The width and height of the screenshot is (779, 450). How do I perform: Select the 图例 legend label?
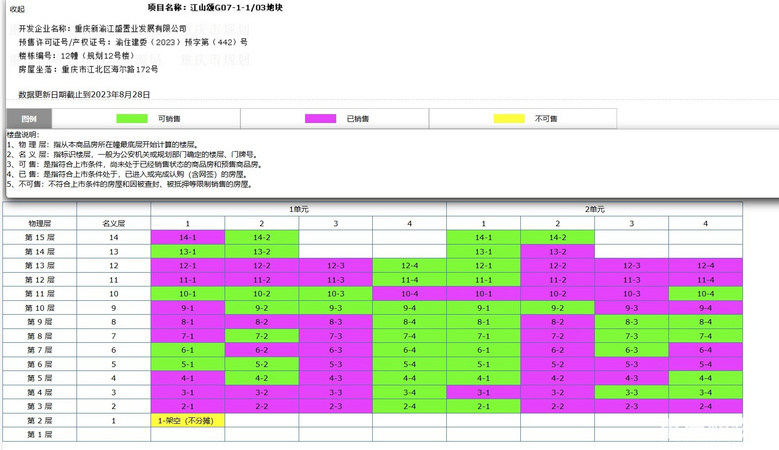click(x=29, y=119)
